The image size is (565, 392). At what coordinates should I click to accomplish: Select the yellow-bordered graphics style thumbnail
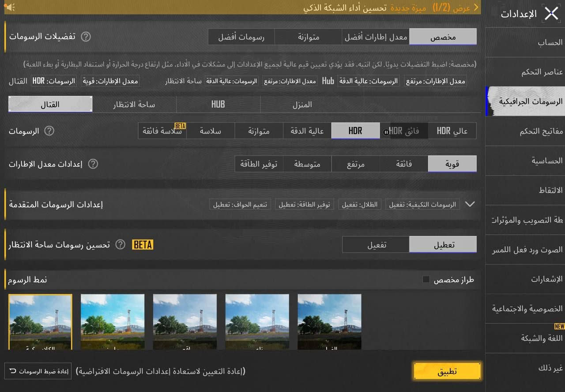[x=40, y=322]
